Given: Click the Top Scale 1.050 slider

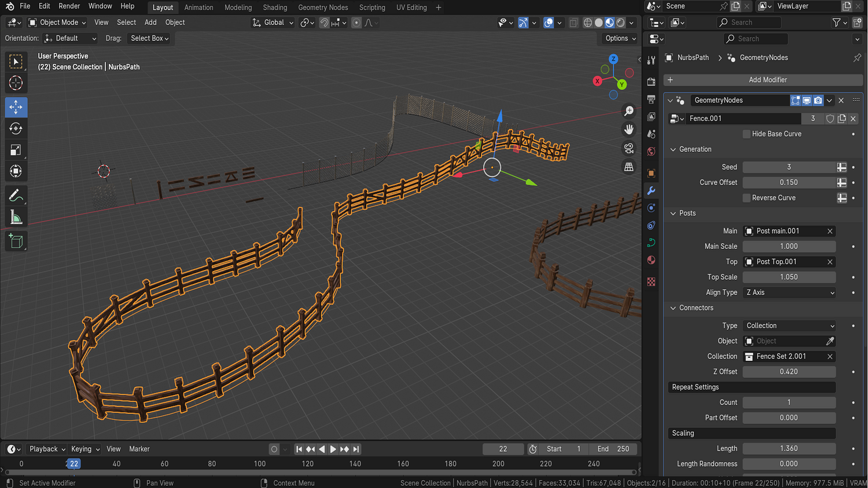Looking at the screenshot, I should 789,277.
